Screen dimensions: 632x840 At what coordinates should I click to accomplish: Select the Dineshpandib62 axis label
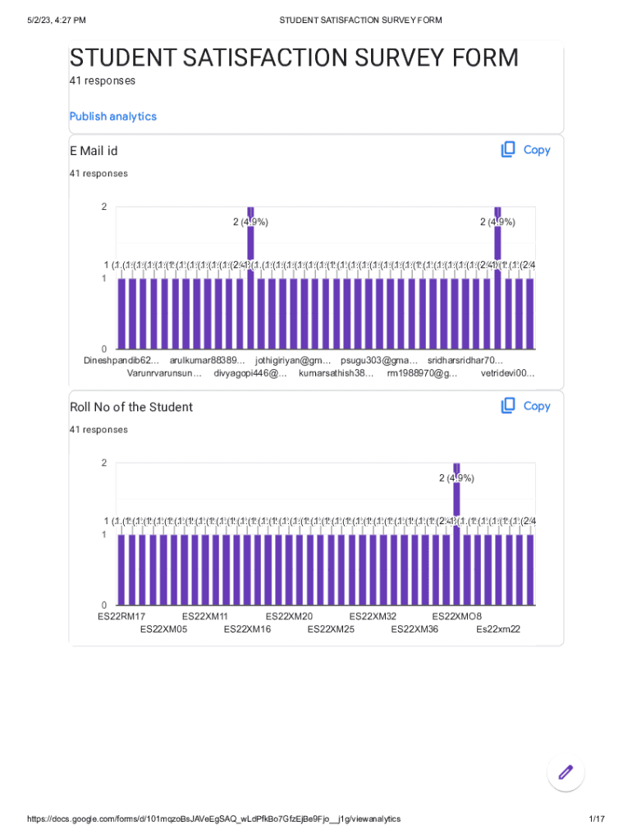(x=121, y=360)
